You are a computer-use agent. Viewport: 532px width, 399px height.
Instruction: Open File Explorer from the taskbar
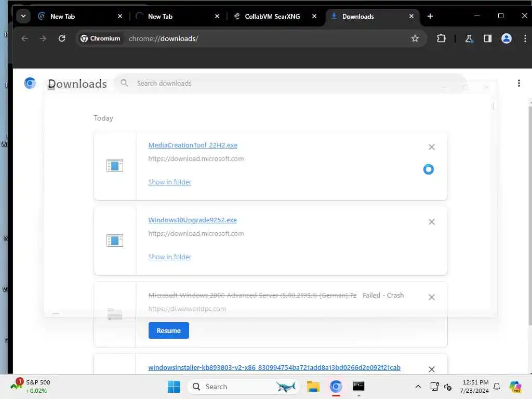(313, 387)
